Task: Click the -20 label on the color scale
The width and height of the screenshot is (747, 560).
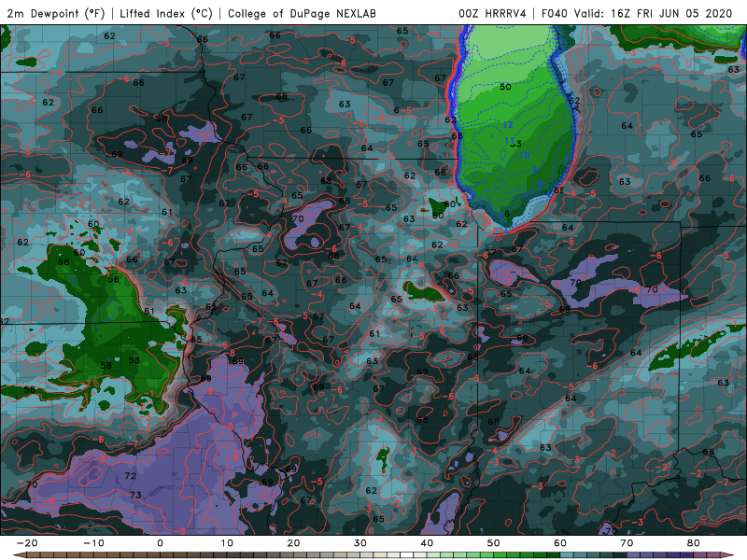Action: (x=27, y=543)
